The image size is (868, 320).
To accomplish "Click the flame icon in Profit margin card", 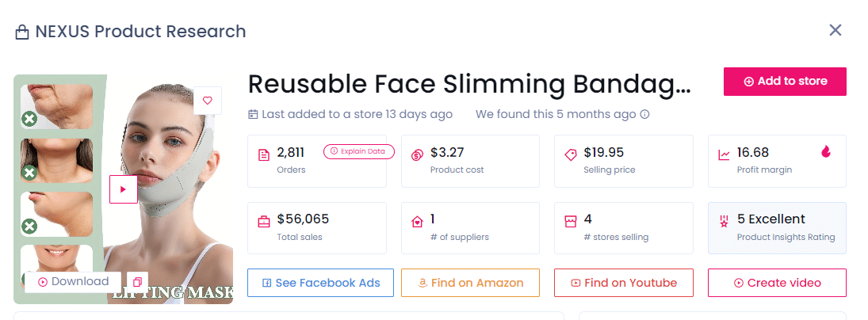I will [826, 152].
